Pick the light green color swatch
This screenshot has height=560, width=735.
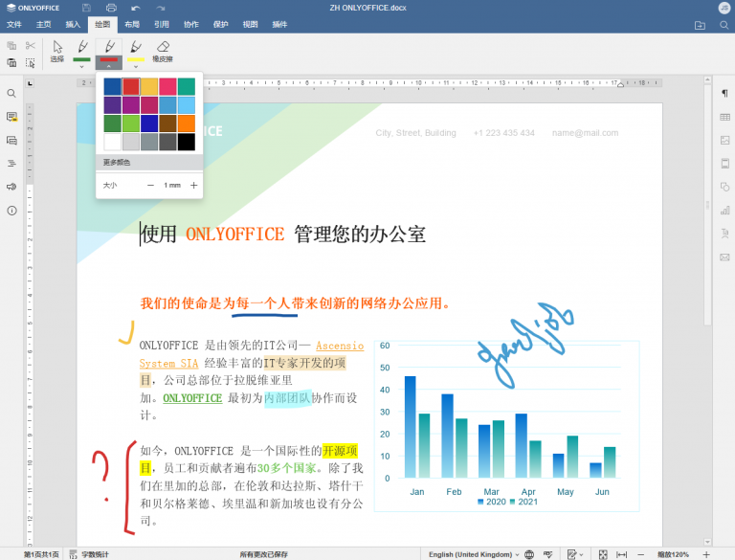(131, 123)
